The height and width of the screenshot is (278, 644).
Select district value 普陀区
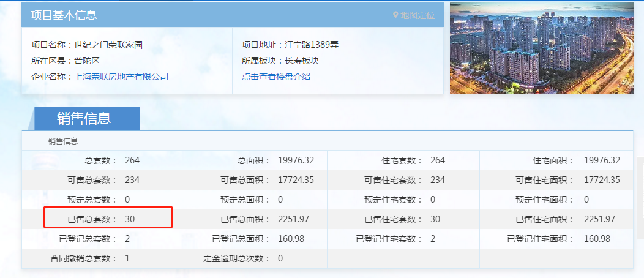click(87, 61)
